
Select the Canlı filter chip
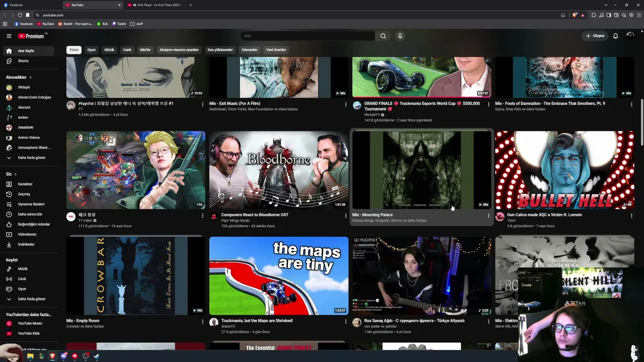[127, 50]
